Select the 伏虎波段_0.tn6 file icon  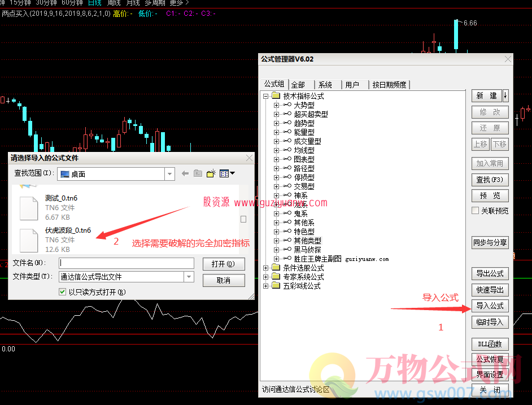[x=29, y=239]
